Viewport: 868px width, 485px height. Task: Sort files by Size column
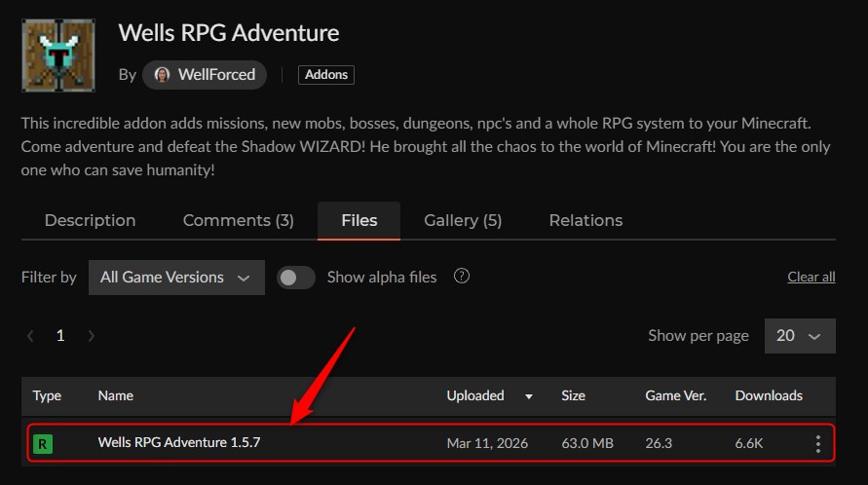pos(573,395)
